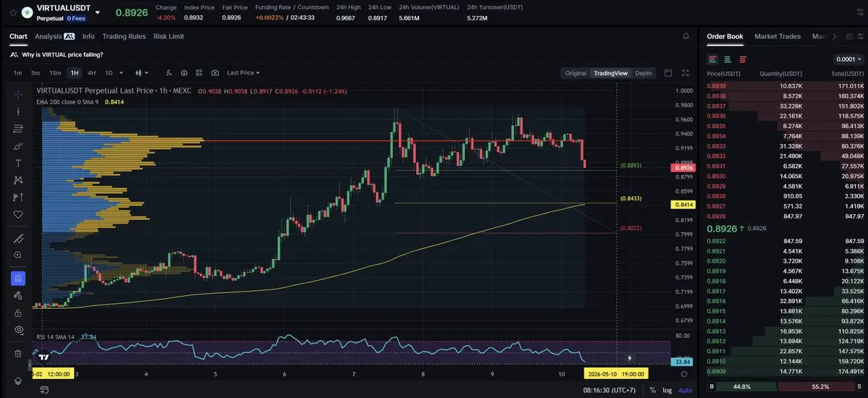Click the trash remove drawings icon
The width and height of the screenshot is (868, 398).
17,353
